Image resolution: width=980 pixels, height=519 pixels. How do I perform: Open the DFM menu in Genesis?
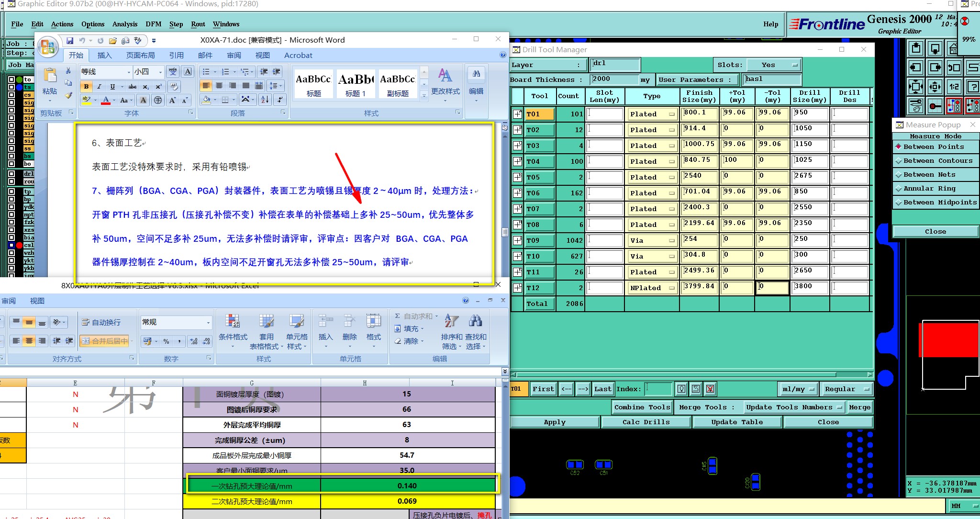coord(153,24)
